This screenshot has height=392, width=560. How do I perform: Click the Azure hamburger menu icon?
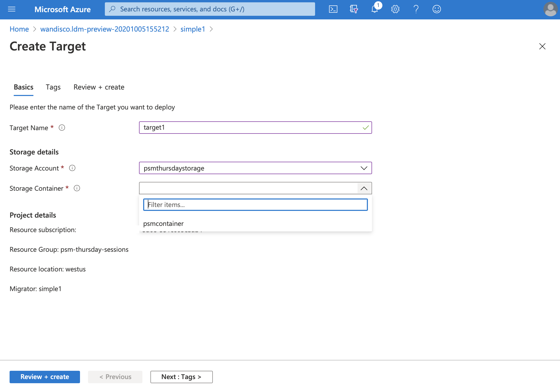click(x=12, y=9)
